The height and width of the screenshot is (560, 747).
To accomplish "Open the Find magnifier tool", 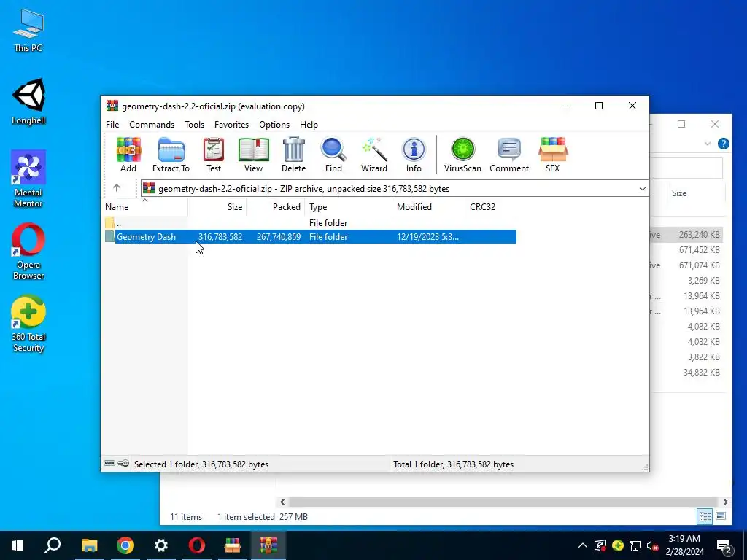I will pyautogui.click(x=333, y=155).
